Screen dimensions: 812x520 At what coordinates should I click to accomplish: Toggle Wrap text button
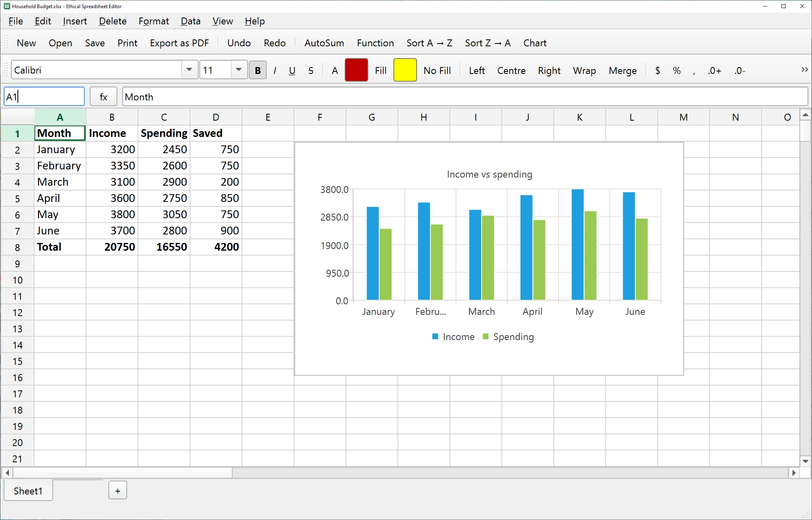pos(584,70)
